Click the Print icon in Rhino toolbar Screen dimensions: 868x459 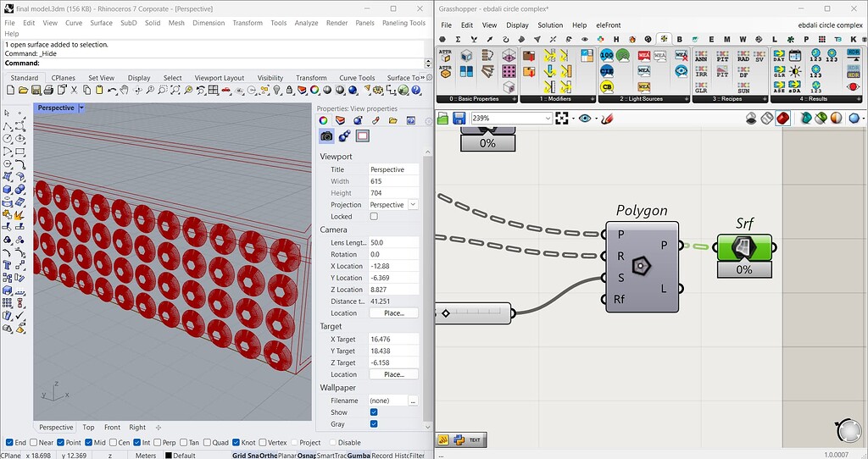click(48, 90)
